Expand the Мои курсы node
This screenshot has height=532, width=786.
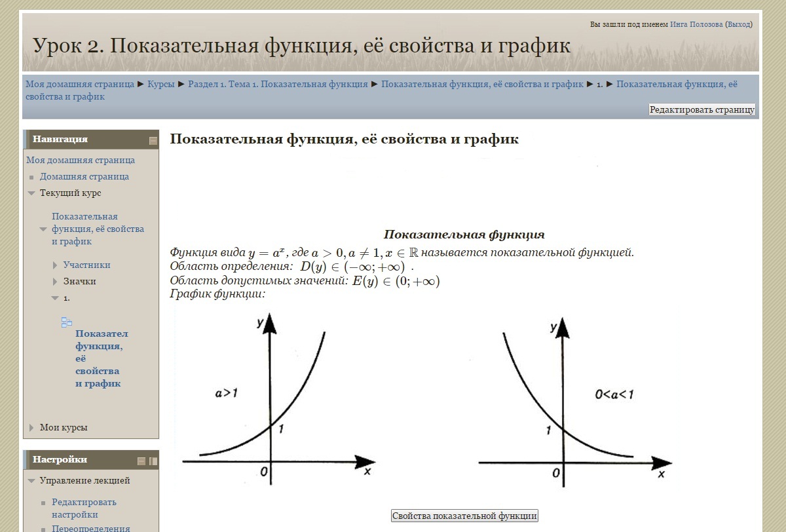tap(31, 428)
